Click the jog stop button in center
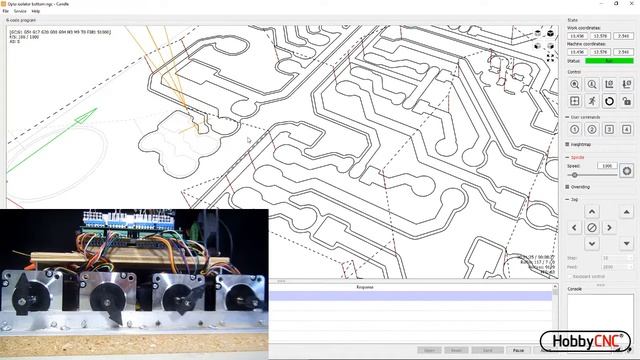The image size is (640, 360). pyautogui.click(x=592, y=228)
